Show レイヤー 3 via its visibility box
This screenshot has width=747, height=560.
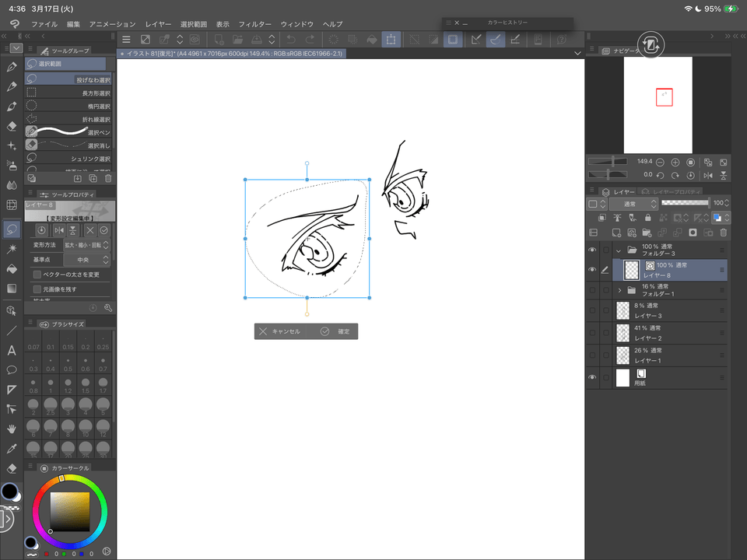592,310
